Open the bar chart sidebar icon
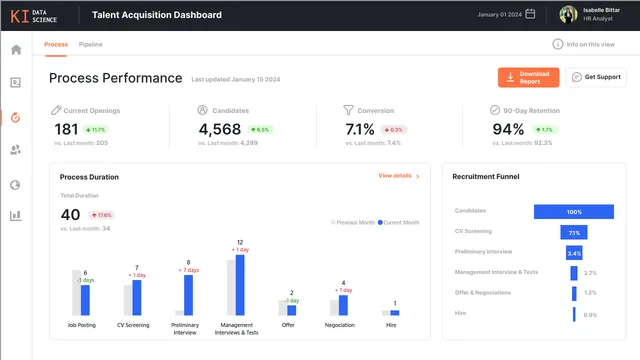The height and width of the screenshot is (360, 640). 16,216
